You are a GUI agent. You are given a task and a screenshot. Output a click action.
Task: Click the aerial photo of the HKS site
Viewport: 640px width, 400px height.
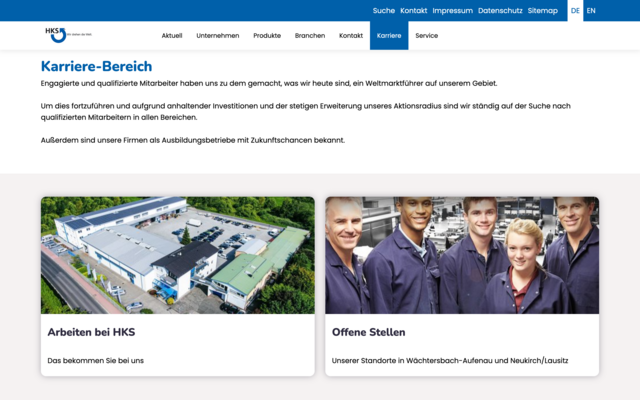(x=178, y=255)
